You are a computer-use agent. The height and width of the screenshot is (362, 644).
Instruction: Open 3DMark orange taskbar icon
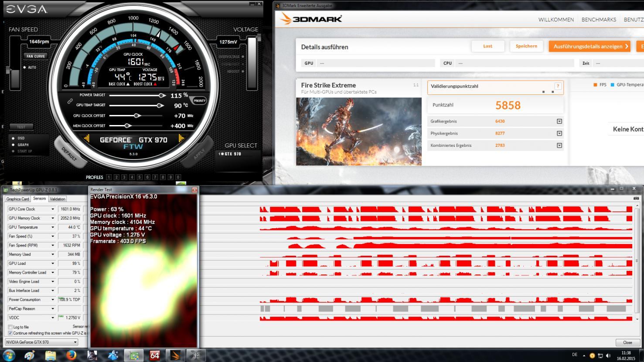[x=175, y=355]
